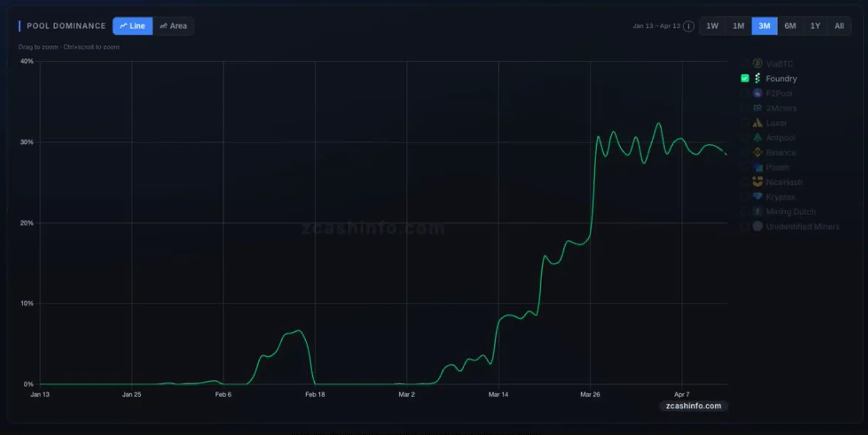Click the Antpool icon in the legend
The height and width of the screenshot is (435, 868).
(x=757, y=137)
